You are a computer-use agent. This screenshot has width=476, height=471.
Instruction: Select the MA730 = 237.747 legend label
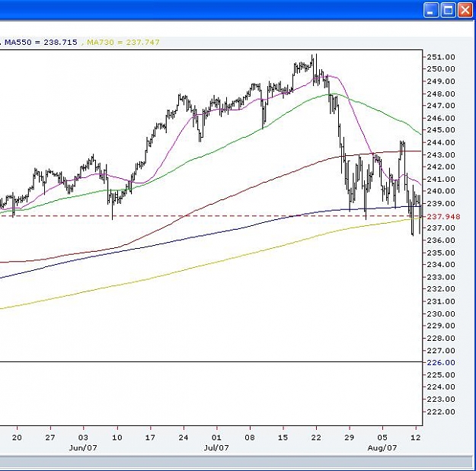point(123,42)
